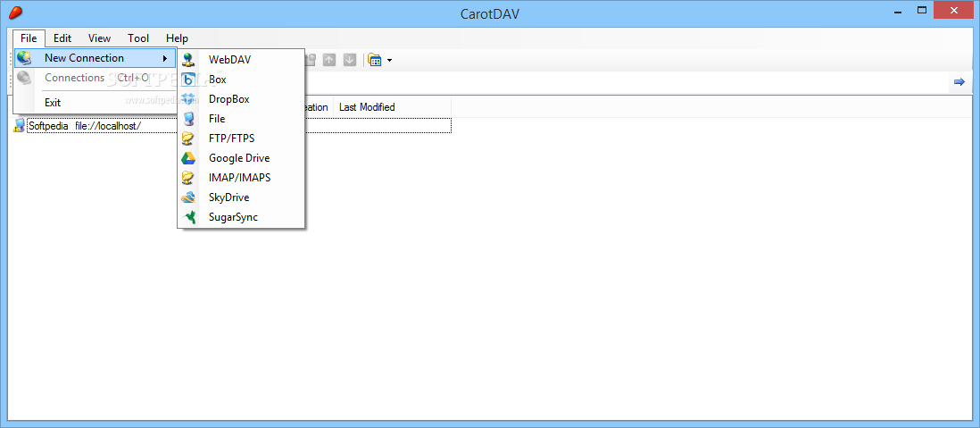Choose the SugarSync connection type
980x428 pixels.
tap(241, 217)
